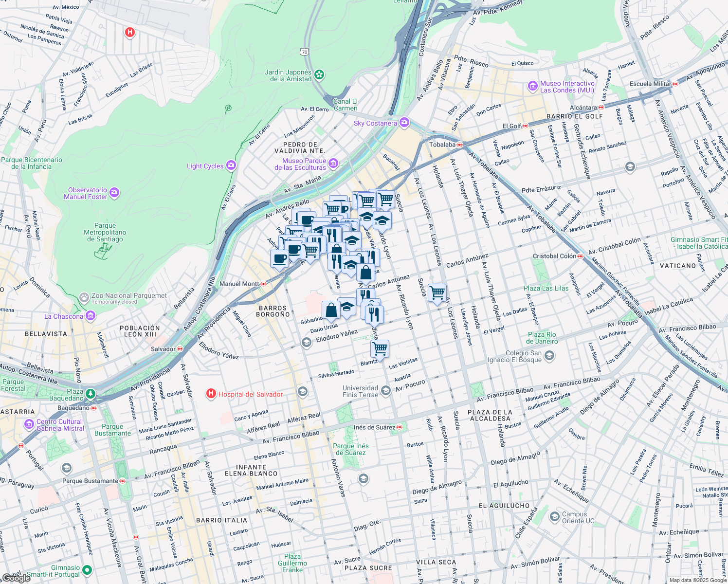Click the VATICANO neighborhood label
Screen dimensions: 728x584
(x=678, y=266)
